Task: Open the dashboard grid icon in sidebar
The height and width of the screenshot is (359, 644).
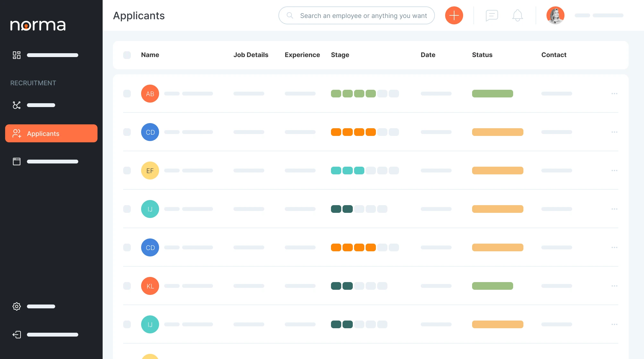Action: coord(17,55)
